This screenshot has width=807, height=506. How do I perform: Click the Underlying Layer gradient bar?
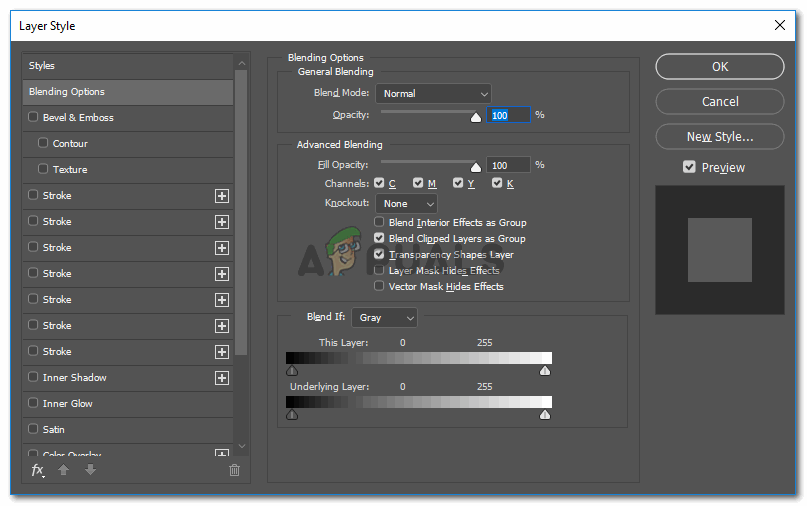[x=419, y=402]
